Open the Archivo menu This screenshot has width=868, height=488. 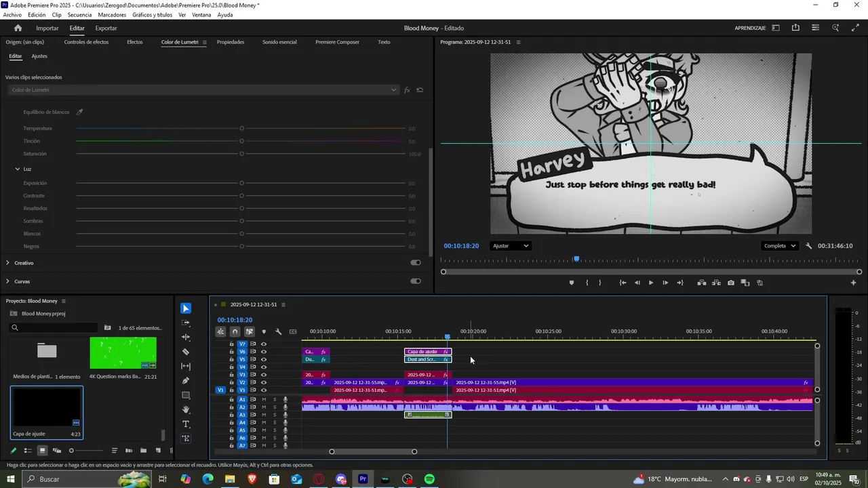12,14
